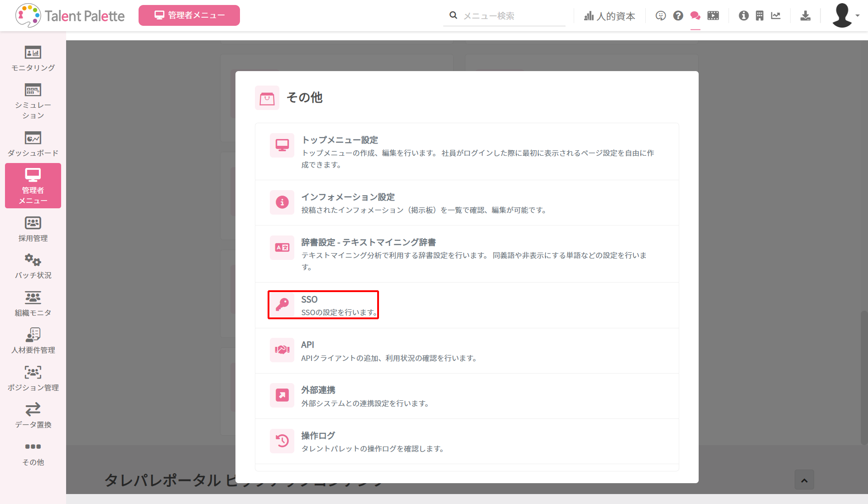Open the line chart icon in header

776,16
